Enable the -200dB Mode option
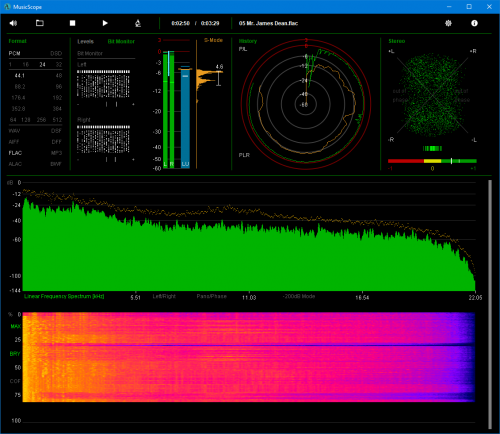 (x=299, y=296)
